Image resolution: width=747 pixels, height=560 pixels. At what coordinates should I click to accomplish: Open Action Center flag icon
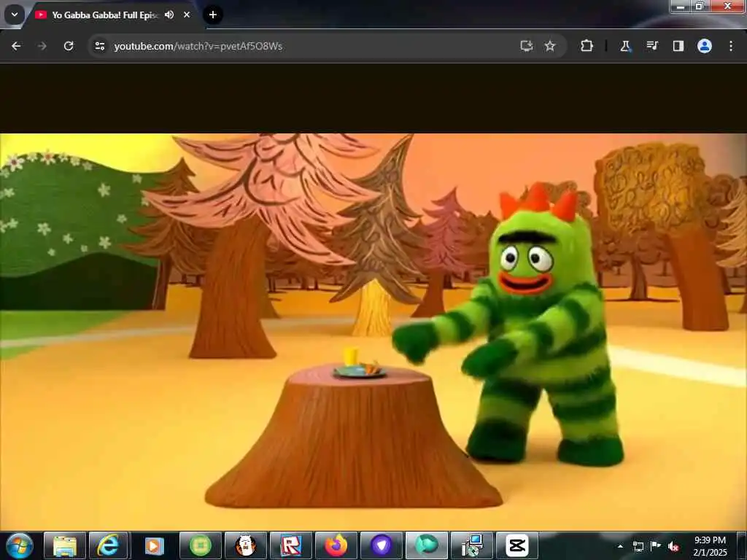click(x=656, y=546)
